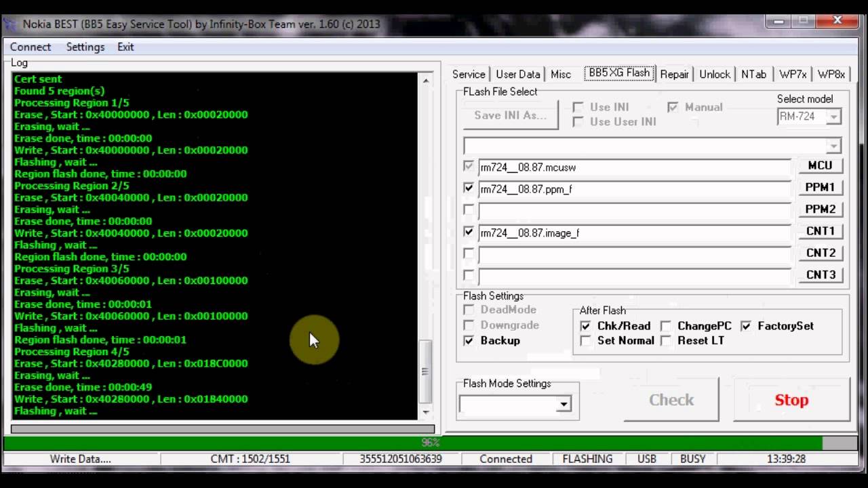This screenshot has height=488, width=868.
Task: Click the log scrollbar down arrow
Action: [x=426, y=412]
